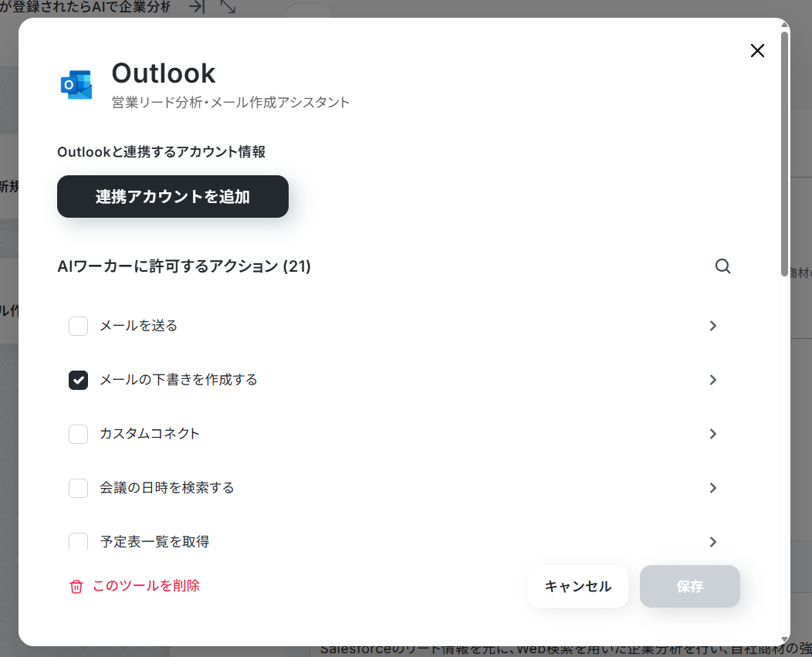Tick the カスタムコネクト checkbox
Image resolution: width=812 pixels, height=657 pixels.
78,434
